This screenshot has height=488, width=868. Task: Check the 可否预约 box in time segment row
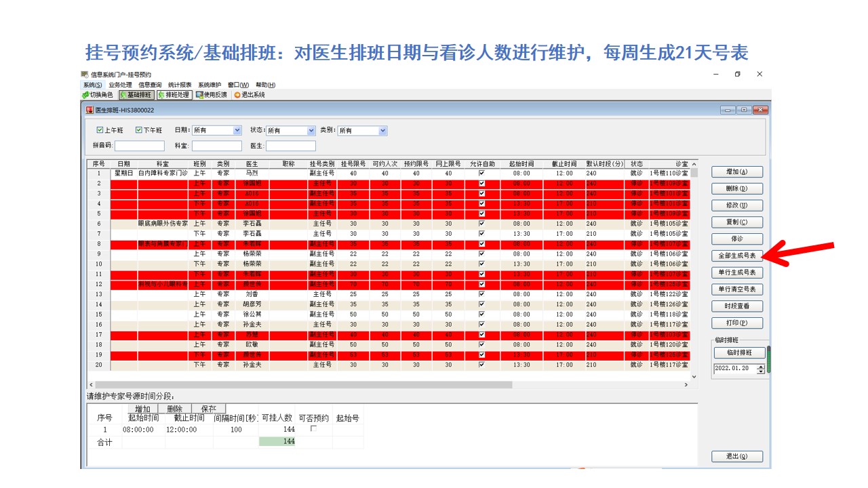[313, 428]
